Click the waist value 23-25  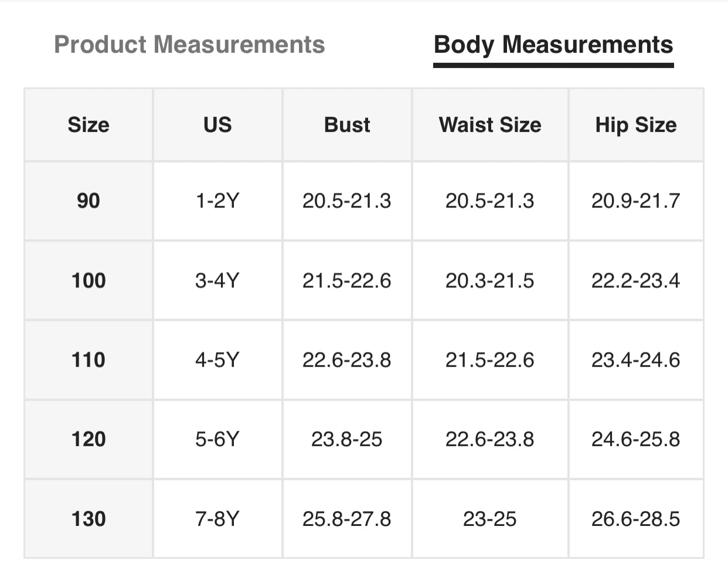click(490, 519)
